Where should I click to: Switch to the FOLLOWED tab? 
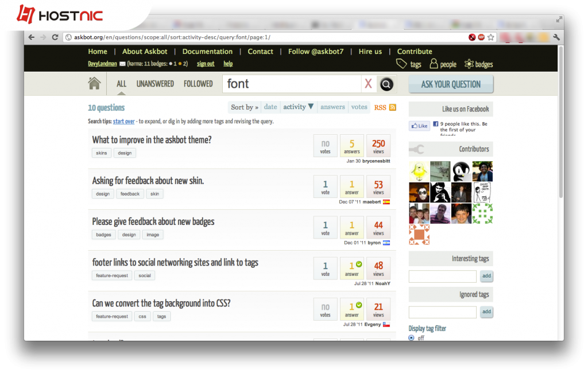198,84
